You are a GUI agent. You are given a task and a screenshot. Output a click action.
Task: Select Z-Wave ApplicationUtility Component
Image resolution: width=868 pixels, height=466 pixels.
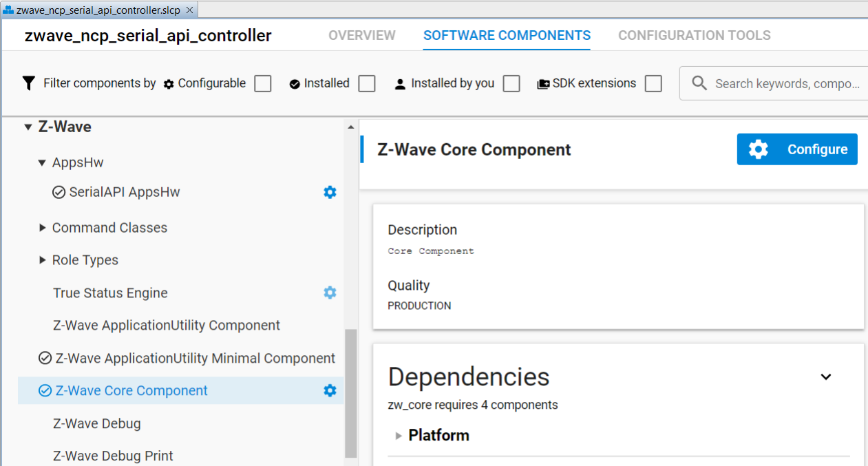[x=167, y=325]
